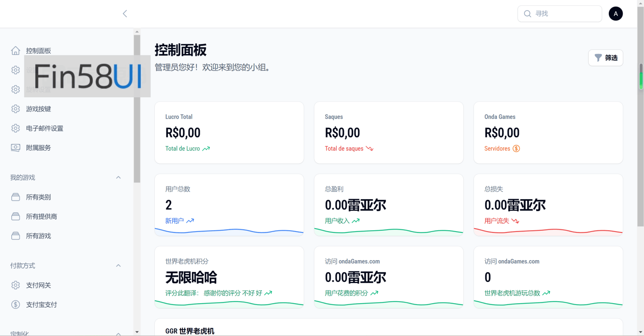Click the gear icon beside 支付网关

(x=16, y=285)
